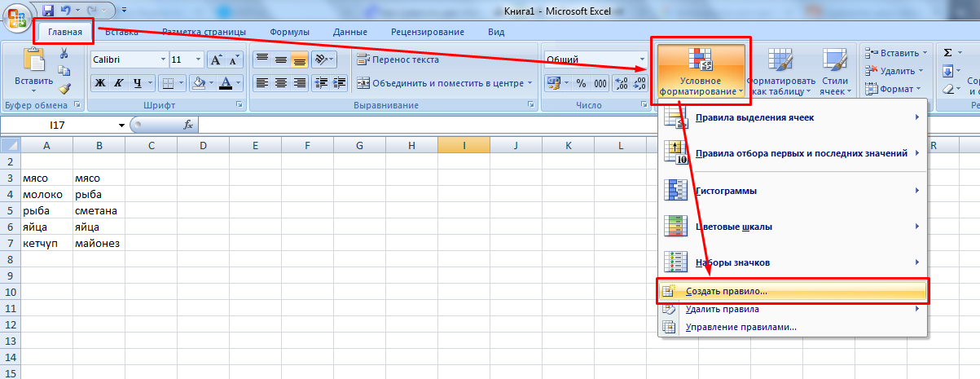The width and height of the screenshot is (980, 379).
Task: Toggle italic formatting (К)
Action: [x=119, y=83]
